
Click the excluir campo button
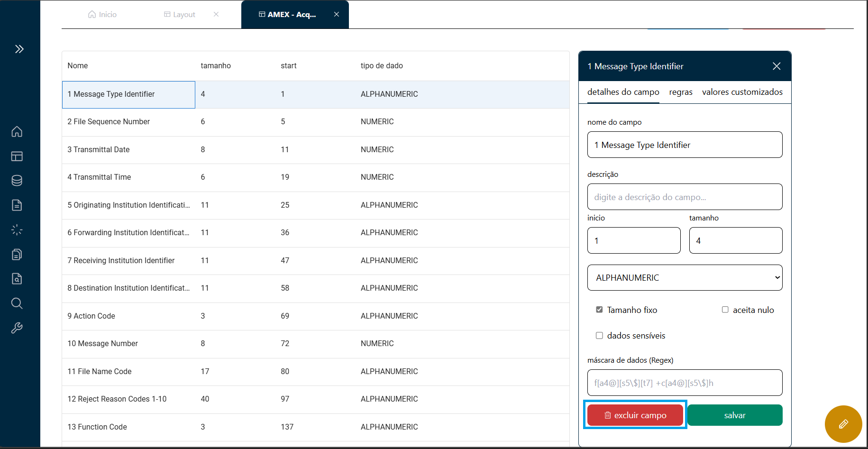(x=635, y=415)
